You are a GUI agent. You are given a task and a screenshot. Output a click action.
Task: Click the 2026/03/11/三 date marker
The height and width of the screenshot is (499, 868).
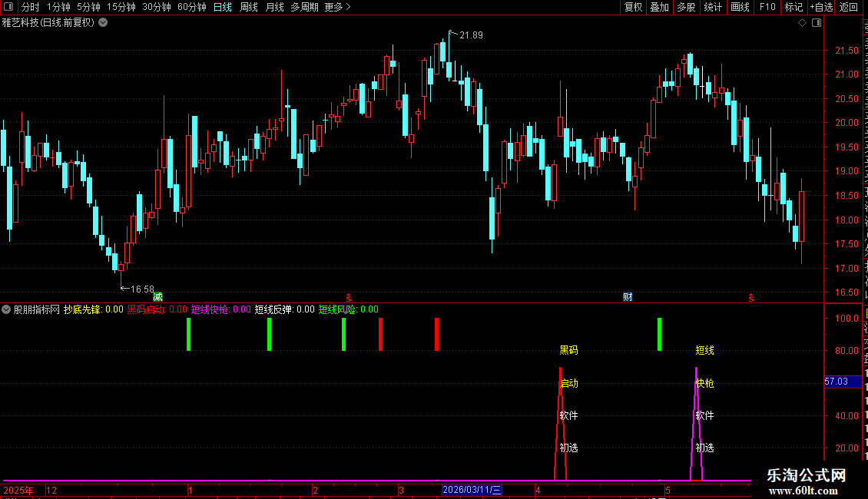pos(472,490)
